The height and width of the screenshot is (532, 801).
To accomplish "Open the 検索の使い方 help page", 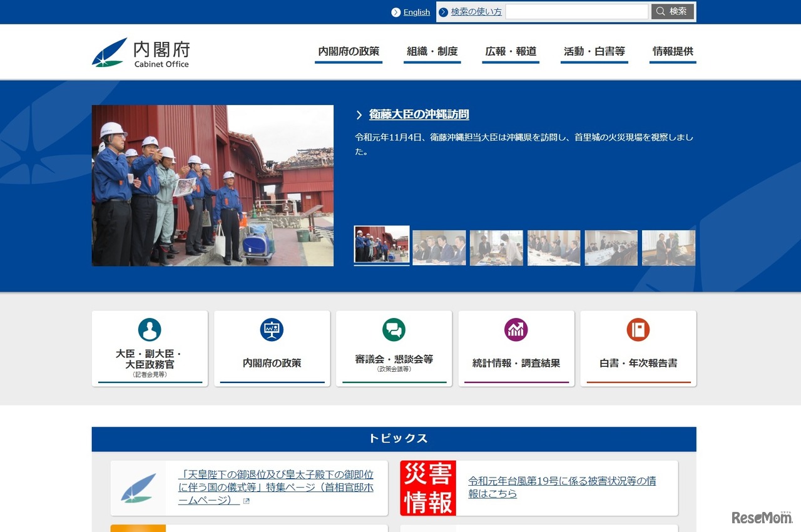I will click(x=476, y=11).
